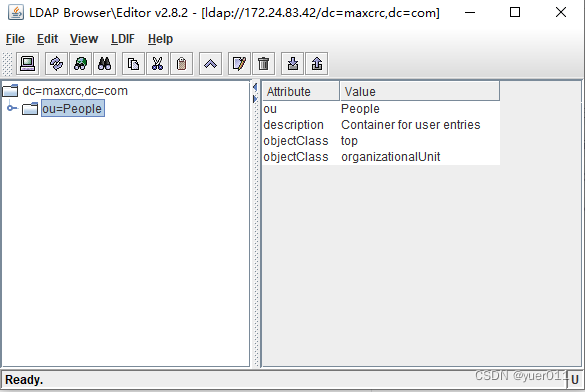Maximize the LDAP Browser window
This screenshot has height=392, width=585.
coord(515,13)
